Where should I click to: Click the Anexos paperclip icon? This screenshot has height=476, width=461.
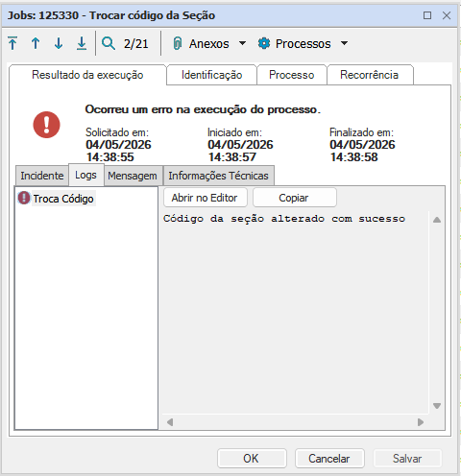(178, 43)
